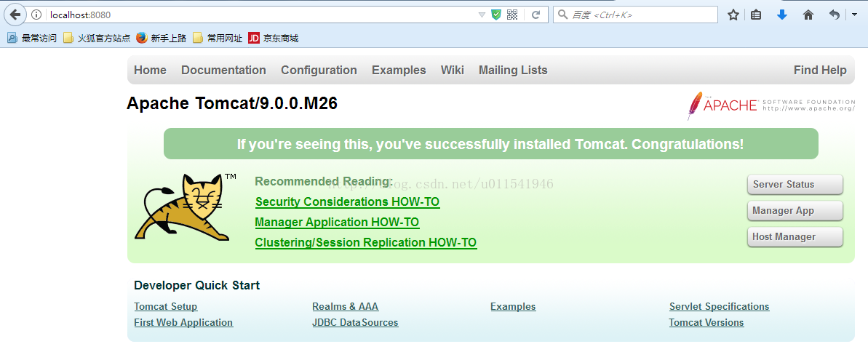Bookmark this page with the star icon
Viewport: 868px width, 352px height.
click(733, 15)
